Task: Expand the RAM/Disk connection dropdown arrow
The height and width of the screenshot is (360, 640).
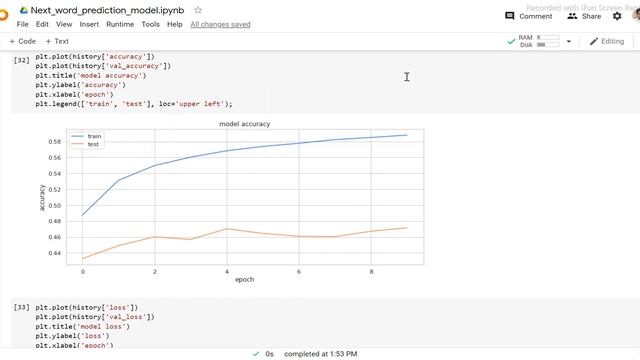Action: coord(569,41)
